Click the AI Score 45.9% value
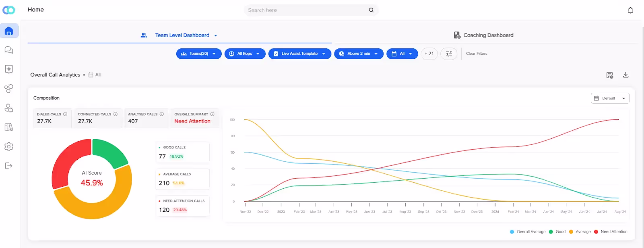 click(92, 183)
